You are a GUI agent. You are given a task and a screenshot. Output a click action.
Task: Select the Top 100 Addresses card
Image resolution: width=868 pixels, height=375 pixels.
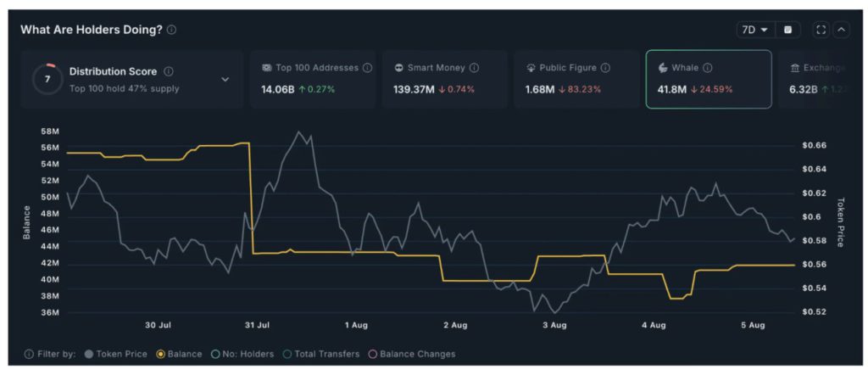pos(311,79)
